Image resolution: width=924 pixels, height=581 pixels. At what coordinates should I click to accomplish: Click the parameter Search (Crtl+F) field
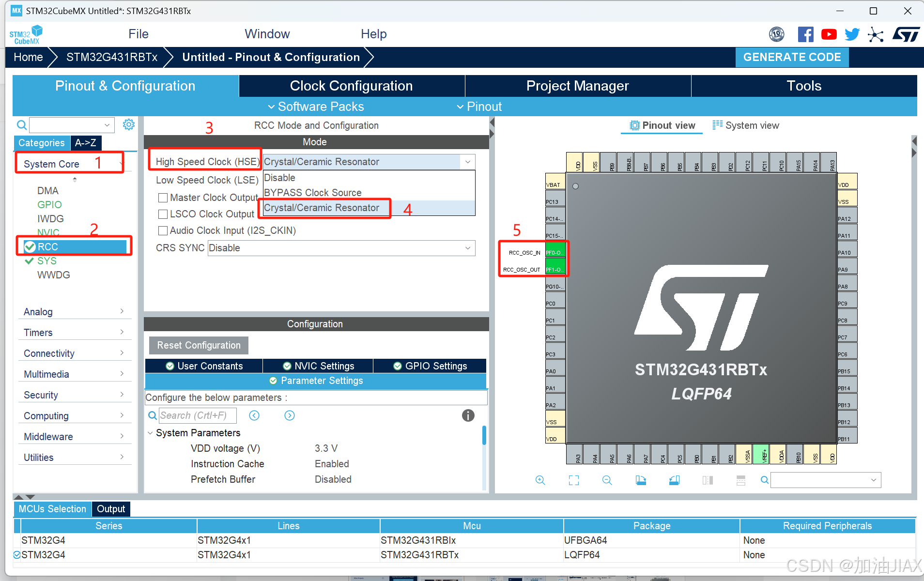[198, 415]
